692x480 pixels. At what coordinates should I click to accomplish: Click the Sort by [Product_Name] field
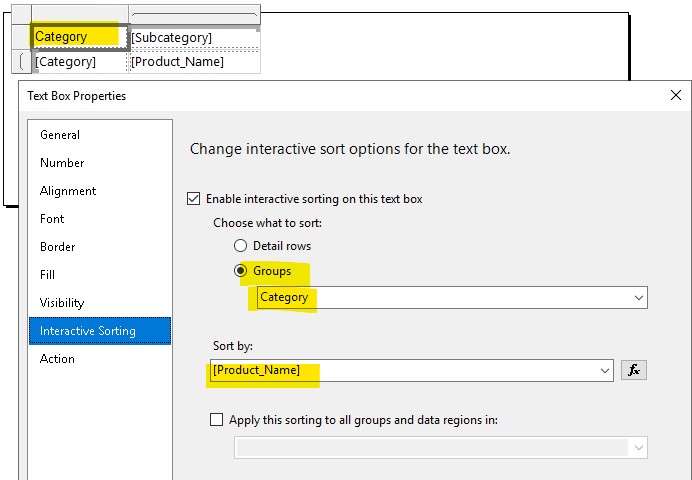tap(400, 370)
